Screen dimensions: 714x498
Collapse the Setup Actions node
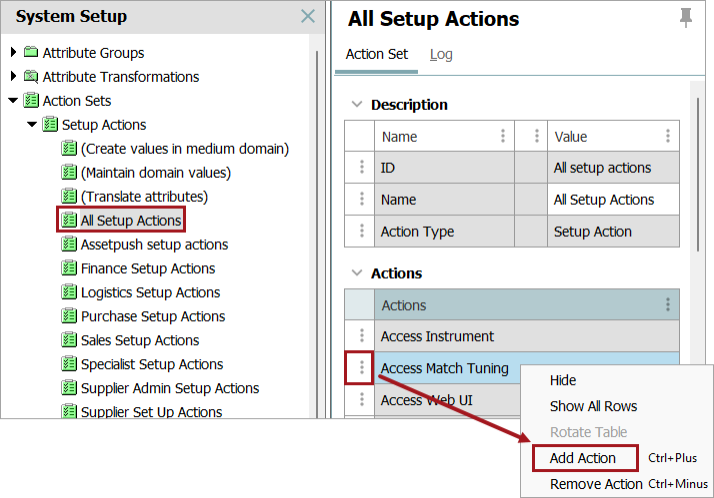pos(32,124)
